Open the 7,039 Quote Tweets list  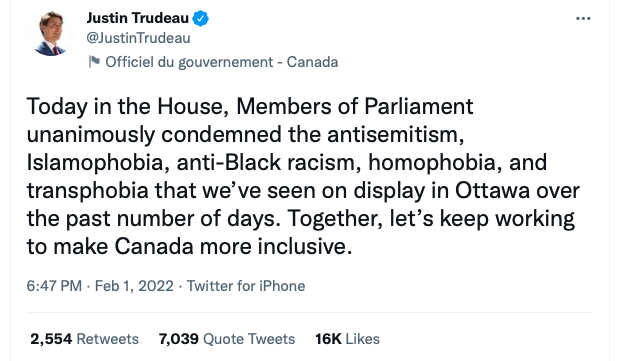click(227, 339)
